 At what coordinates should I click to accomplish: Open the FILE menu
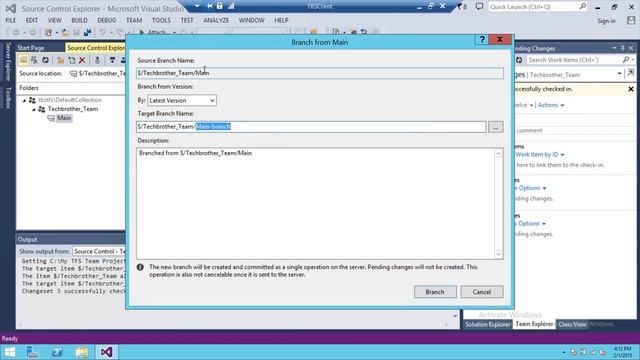tap(11, 20)
